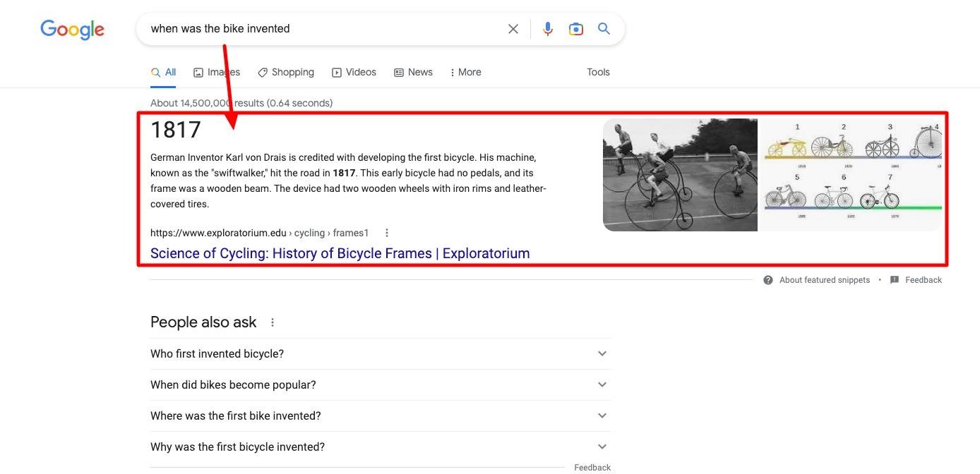Click the exploratorium.edu URL breadcrumb

pyautogui.click(x=260, y=233)
